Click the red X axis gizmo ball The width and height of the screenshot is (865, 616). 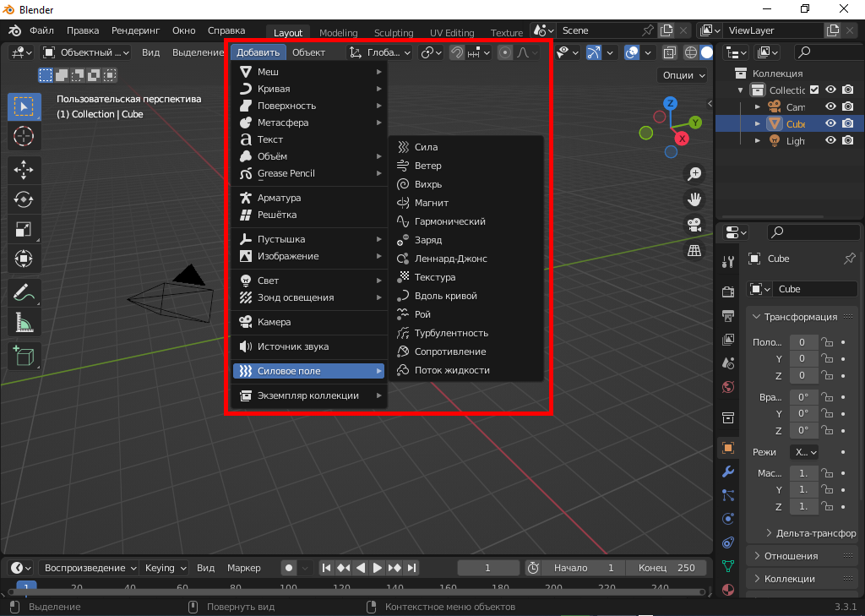(683, 138)
